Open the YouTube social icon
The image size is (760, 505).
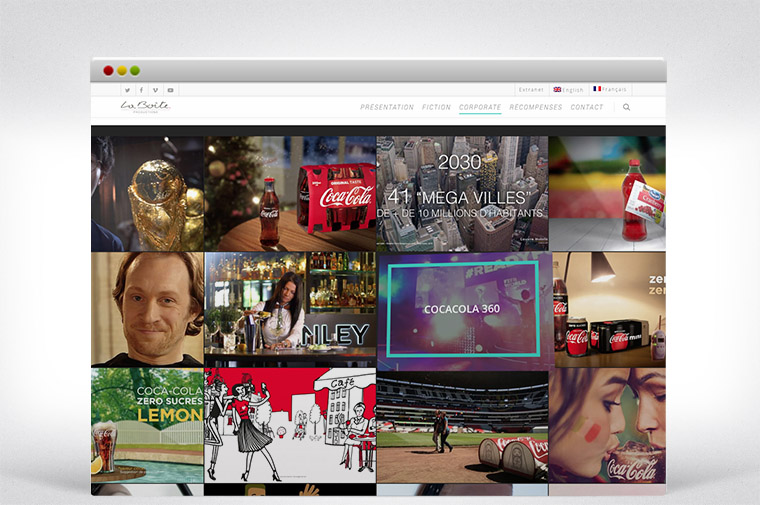(x=170, y=90)
